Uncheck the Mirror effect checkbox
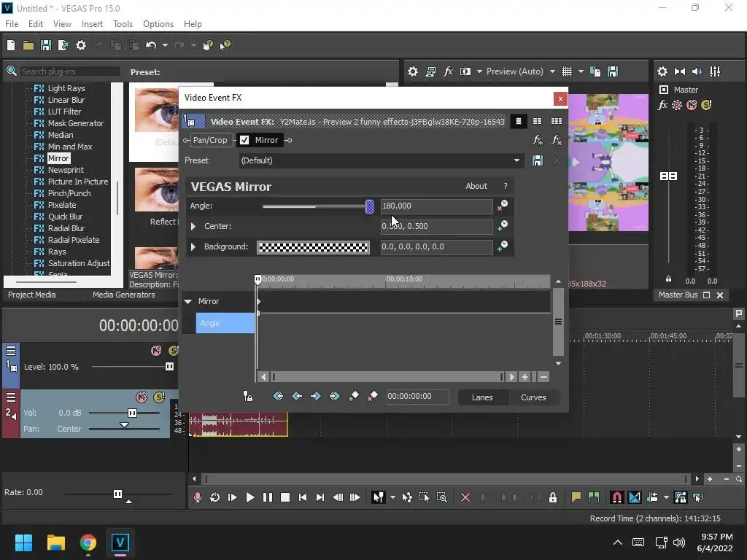This screenshot has height=560, width=747. pyautogui.click(x=244, y=140)
